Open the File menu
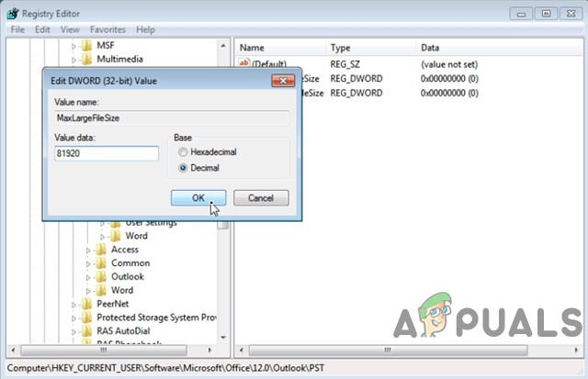The image size is (588, 379). click(x=17, y=29)
